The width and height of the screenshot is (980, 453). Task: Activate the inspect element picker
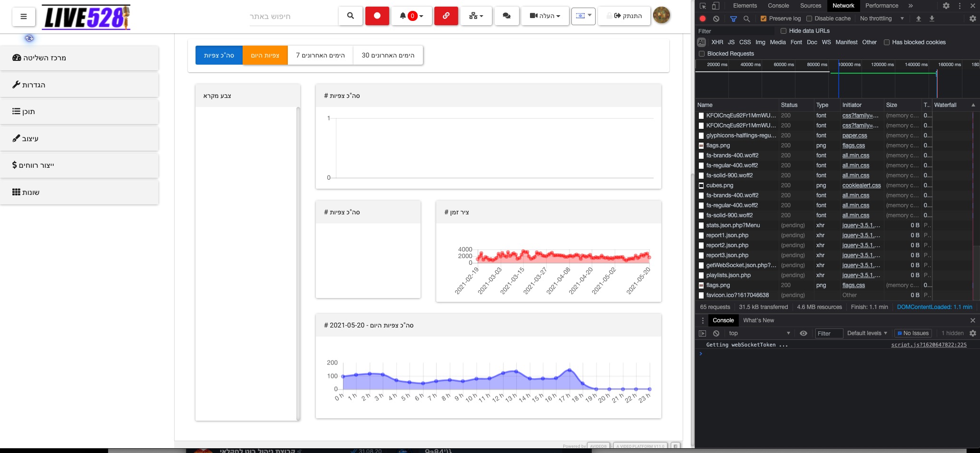coord(703,6)
